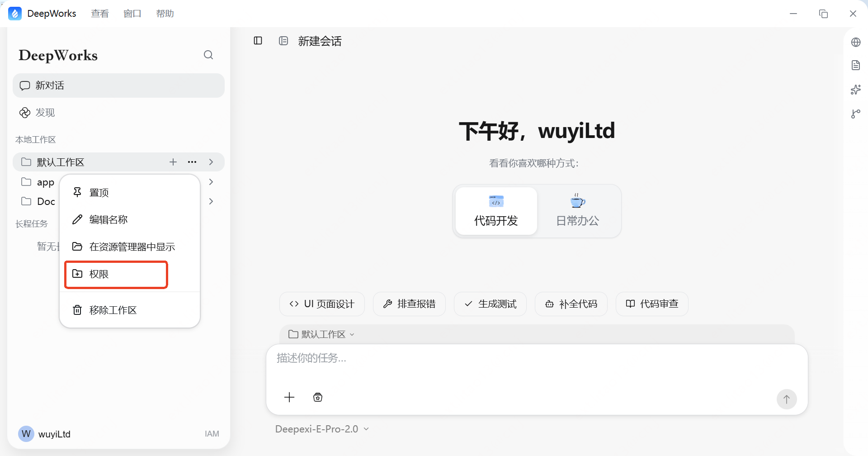
Task: Click the 发现 discover icon
Action: tap(25, 113)
